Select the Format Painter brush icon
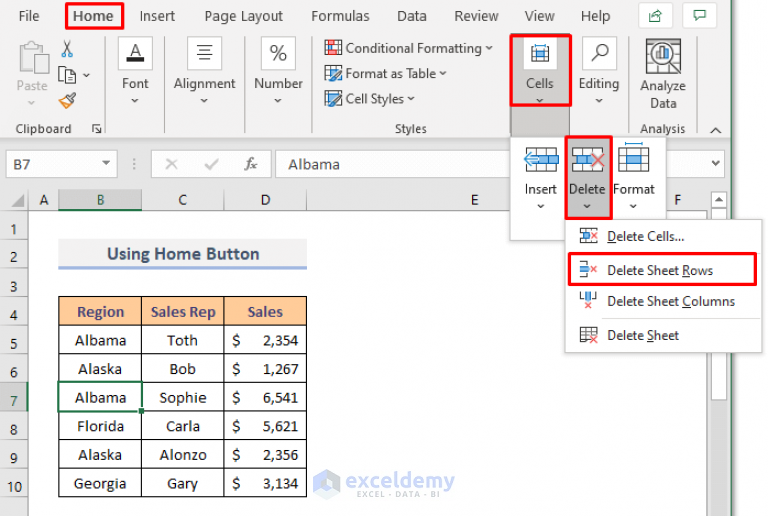768x516 pixels. 67,100
